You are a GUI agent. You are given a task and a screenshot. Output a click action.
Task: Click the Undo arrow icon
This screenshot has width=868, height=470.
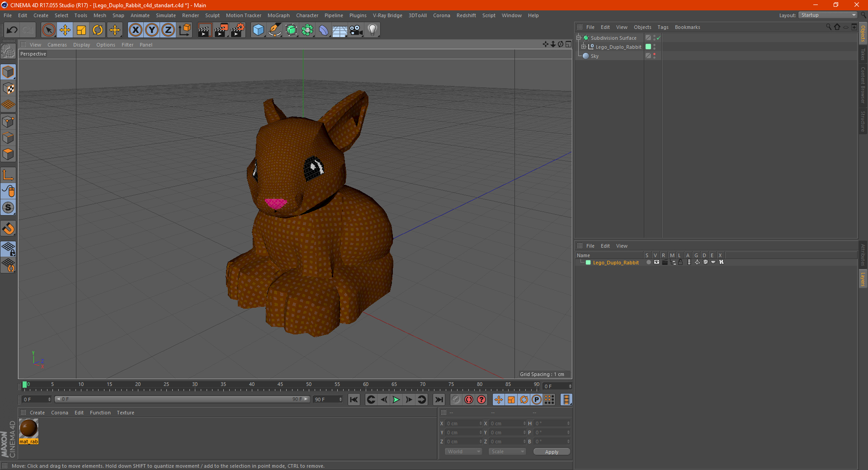[12, 30]
